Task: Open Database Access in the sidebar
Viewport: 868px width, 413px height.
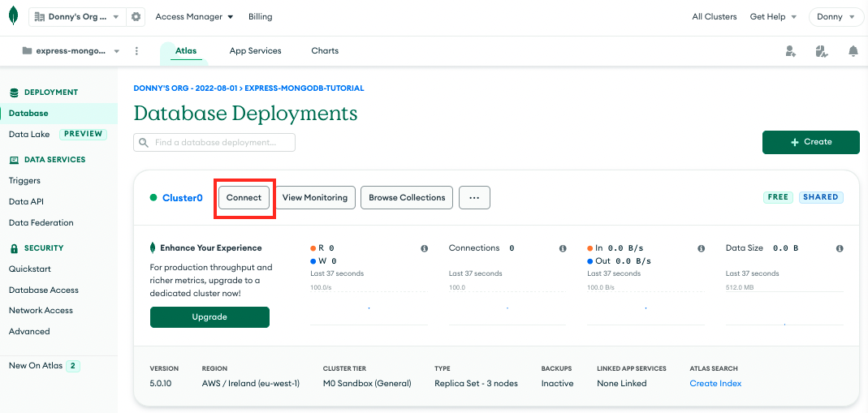Action: [x=44, y=290]
